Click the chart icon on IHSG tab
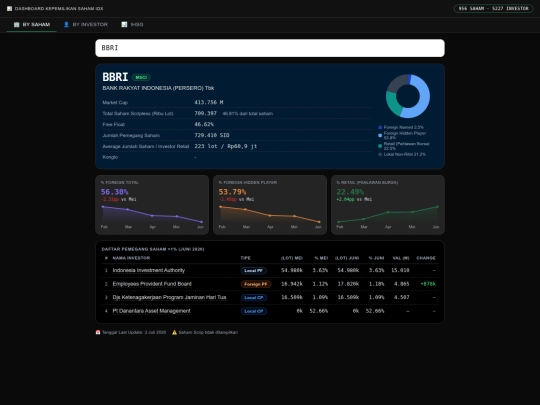This screenshot has width=540, height=405. (x=124, y=24)
